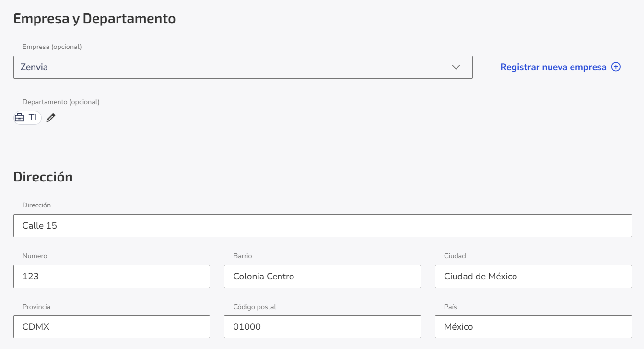Click the Departamento (opcional) label text
Viewport: 644px width, 349px height.
point(61,102)
